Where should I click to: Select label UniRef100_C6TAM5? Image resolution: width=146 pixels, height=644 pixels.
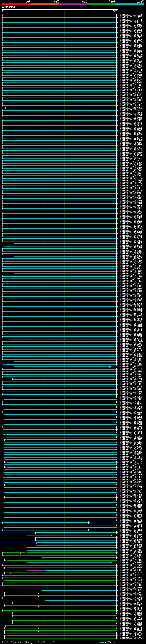coord(131,399)
